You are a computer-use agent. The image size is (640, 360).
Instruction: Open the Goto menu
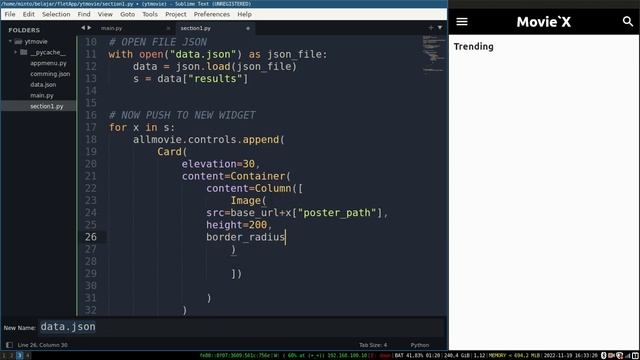127,14
